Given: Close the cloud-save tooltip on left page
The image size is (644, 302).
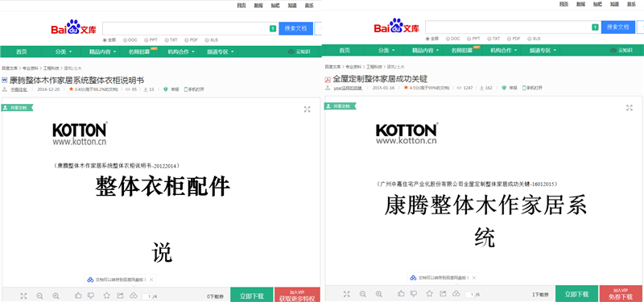Looking at the screenshot, I should click(151, 279).
